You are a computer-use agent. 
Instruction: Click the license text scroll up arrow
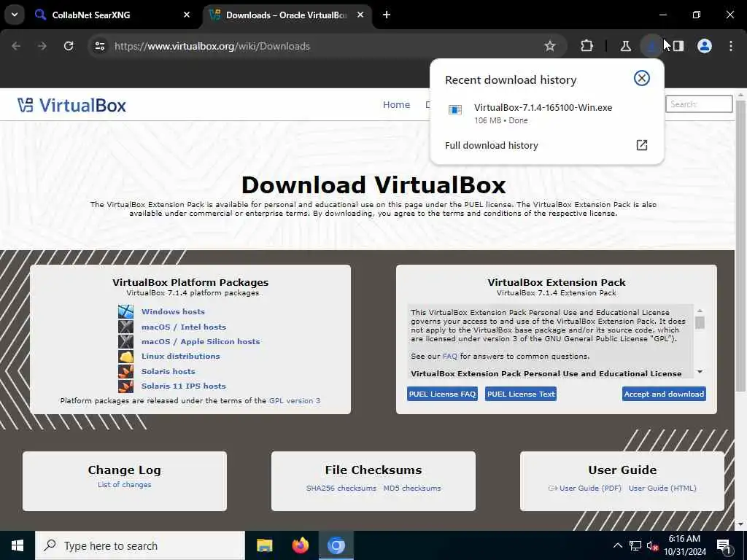coord(700,311)
